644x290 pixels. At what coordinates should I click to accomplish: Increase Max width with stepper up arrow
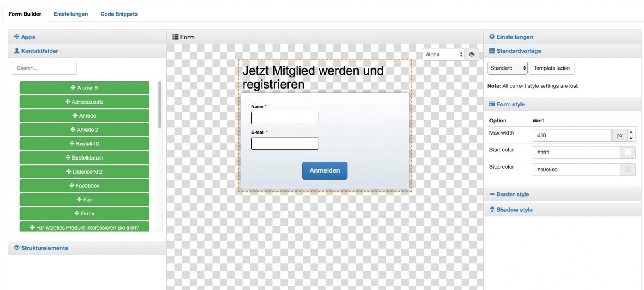coord(631,133)
